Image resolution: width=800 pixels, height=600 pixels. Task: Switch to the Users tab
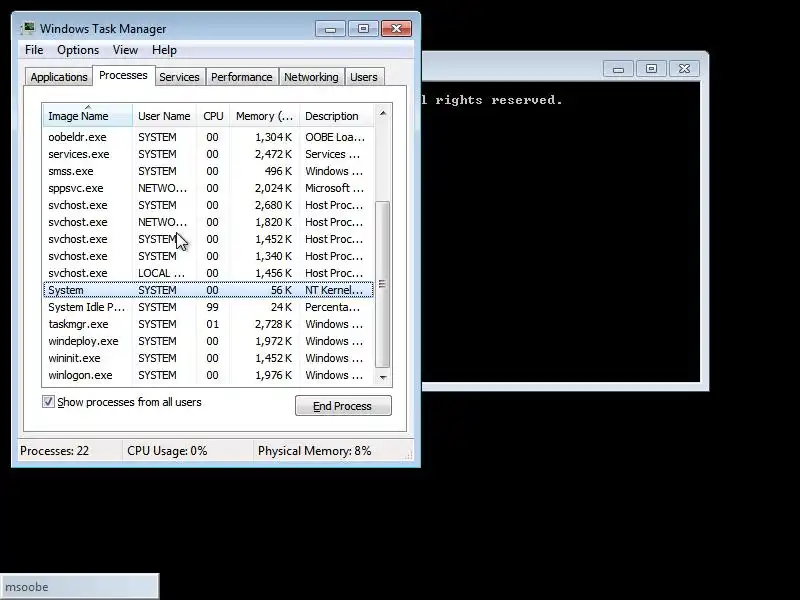[x=364, y=77]
